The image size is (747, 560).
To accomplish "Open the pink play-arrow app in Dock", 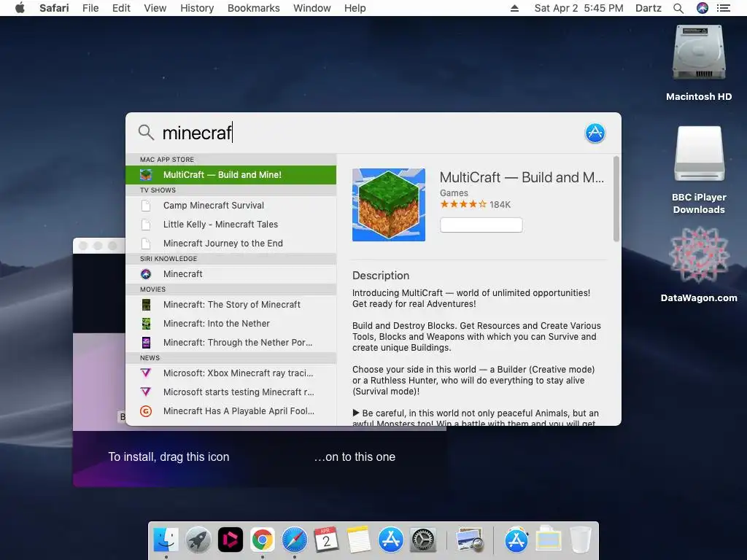I will tap(230, 540).
